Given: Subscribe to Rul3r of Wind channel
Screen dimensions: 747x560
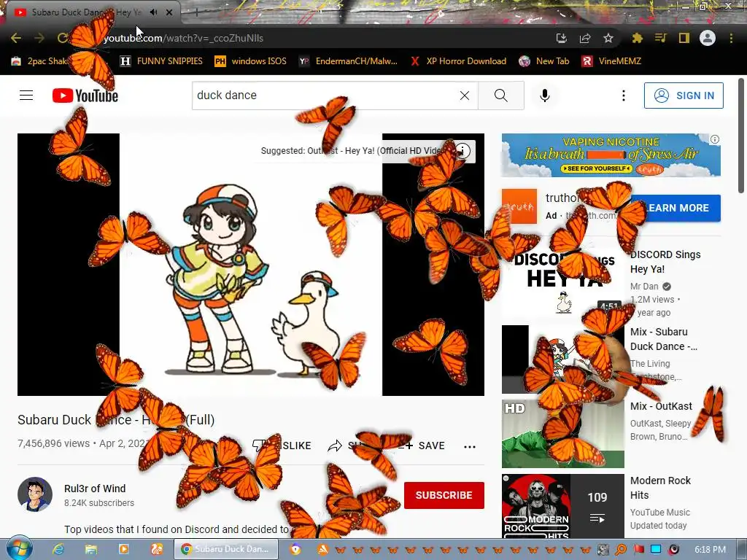Looking at the screenshot, I should 444,495.
